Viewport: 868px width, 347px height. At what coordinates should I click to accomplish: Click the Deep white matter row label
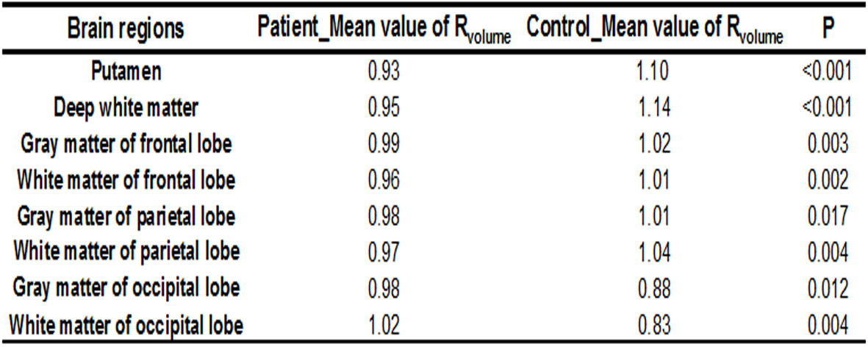tap(126, 107)
